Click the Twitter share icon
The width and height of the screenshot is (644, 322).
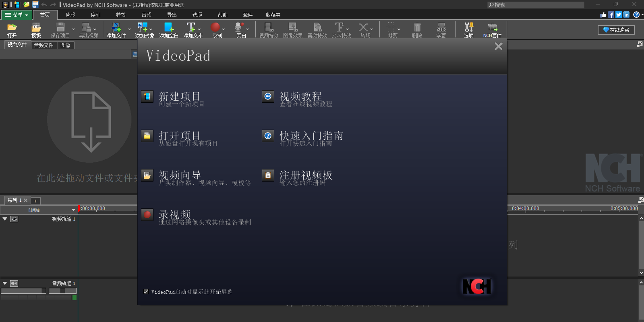click(619, 14)
